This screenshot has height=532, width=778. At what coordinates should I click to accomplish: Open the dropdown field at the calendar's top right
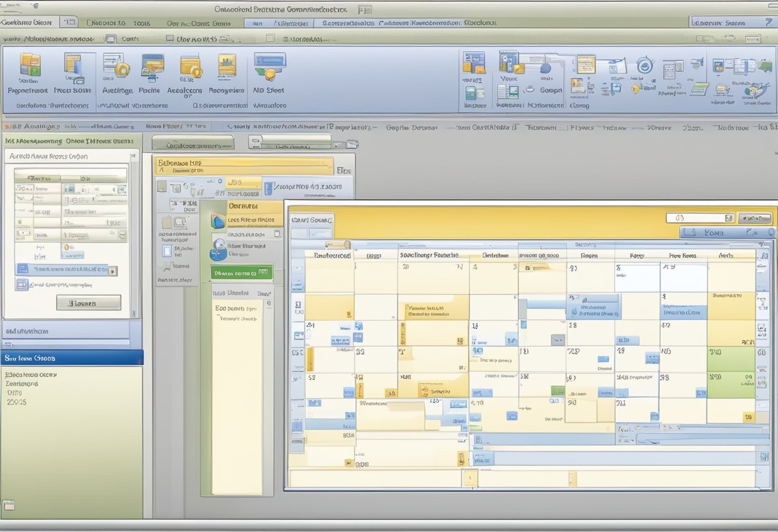699,218
